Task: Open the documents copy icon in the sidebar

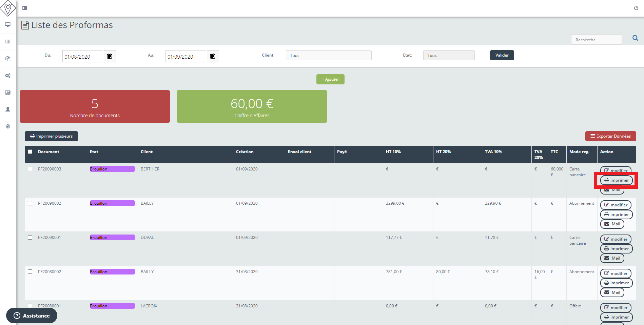Action: [x=7, y=58]
